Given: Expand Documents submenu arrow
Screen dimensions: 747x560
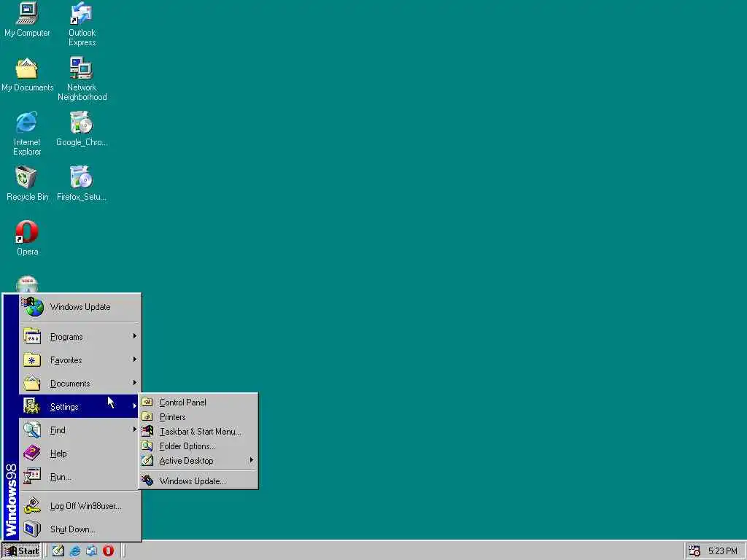Looking at the screenshot, I should pos(135,383).
